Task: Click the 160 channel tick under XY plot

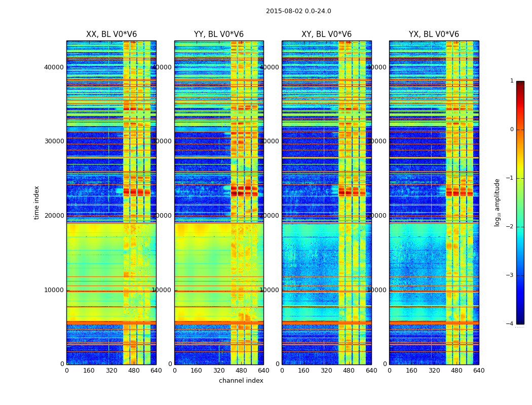Action: pos(303,371)
